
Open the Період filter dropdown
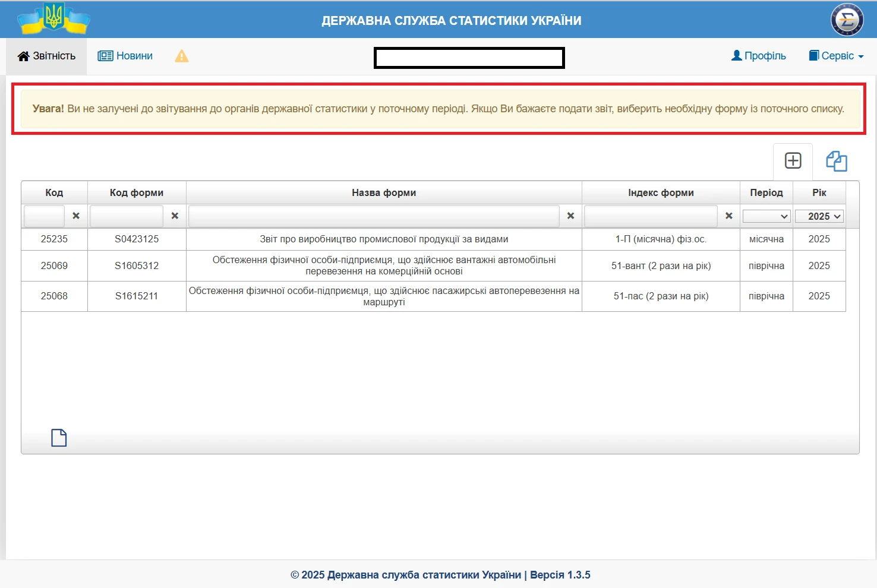pyautogui.click(x=766, y=216)
